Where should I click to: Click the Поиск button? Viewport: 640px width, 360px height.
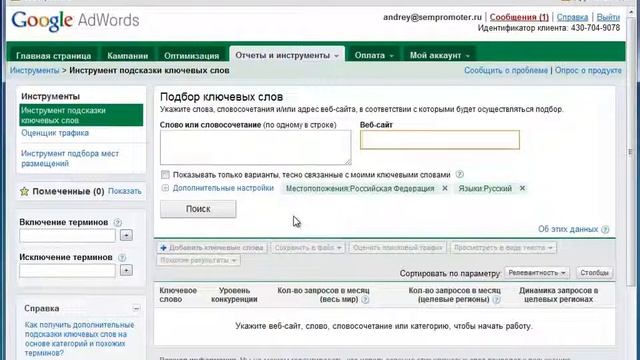[x=198, y=209]
